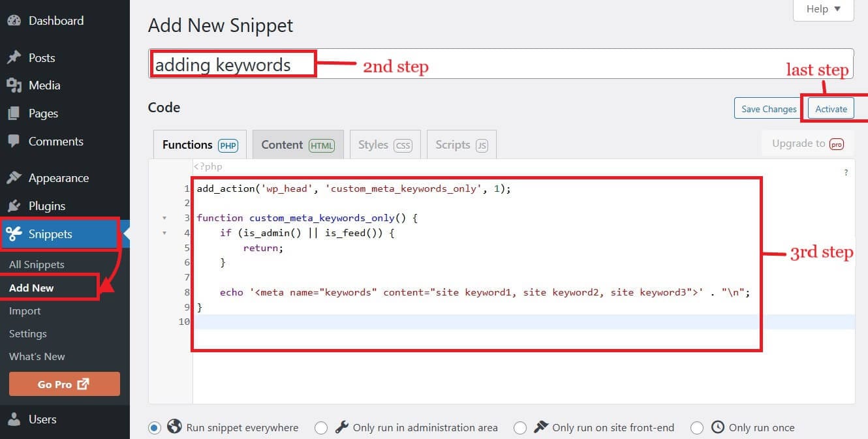Click the Users person icon
The height and width of the screenshot is (439, 868).
(x=14, y=419)
